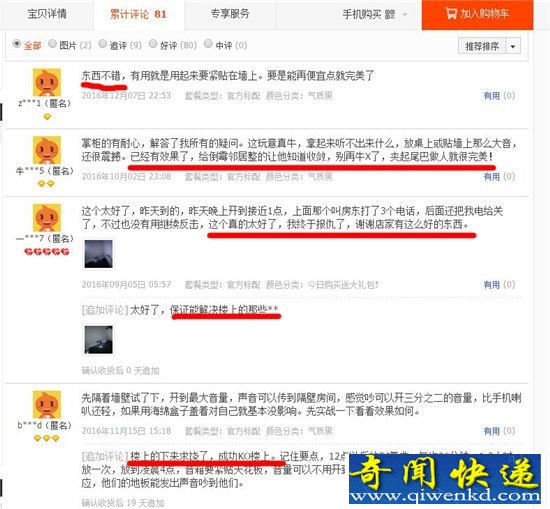This screenshot has height=509, width=550.
Task: Click the red heart rating icons under 一***7
Action: [47, 252]
